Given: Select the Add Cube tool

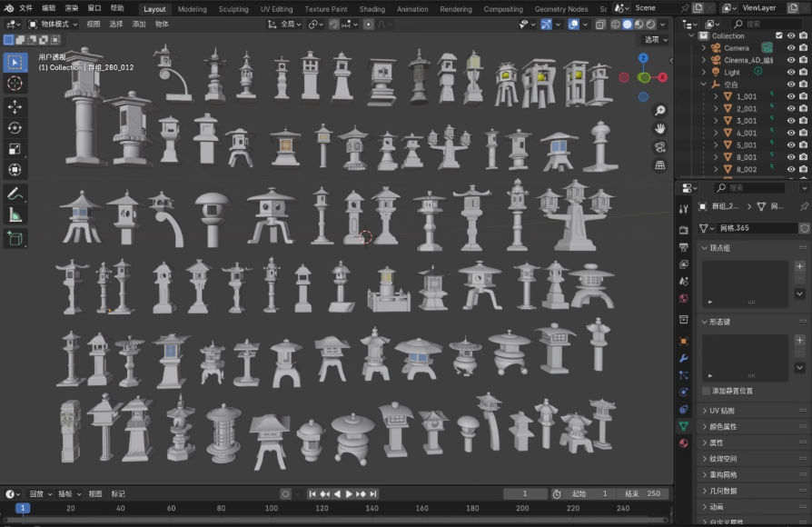Looking at the screenshot, I should pyautogui.click(x=15, y=238).
